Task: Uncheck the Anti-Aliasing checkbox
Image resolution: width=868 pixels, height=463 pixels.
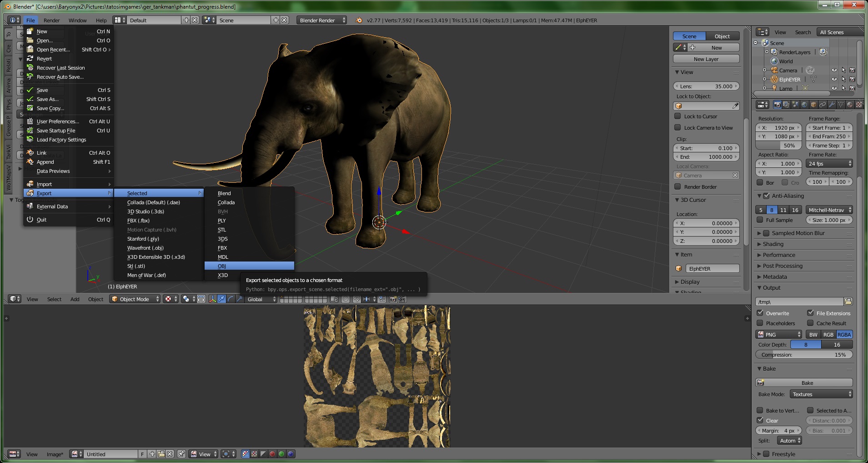Action: [x=766, y=196]
